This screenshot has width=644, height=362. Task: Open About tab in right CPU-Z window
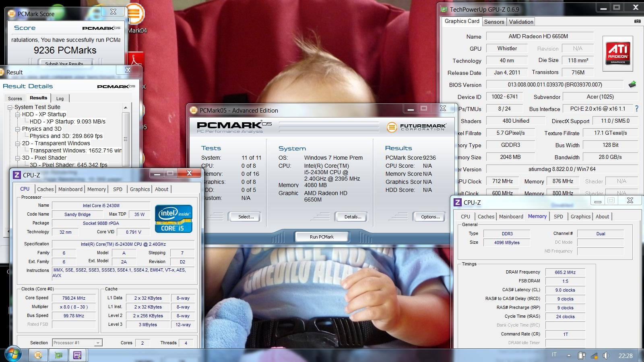(602, 216)
